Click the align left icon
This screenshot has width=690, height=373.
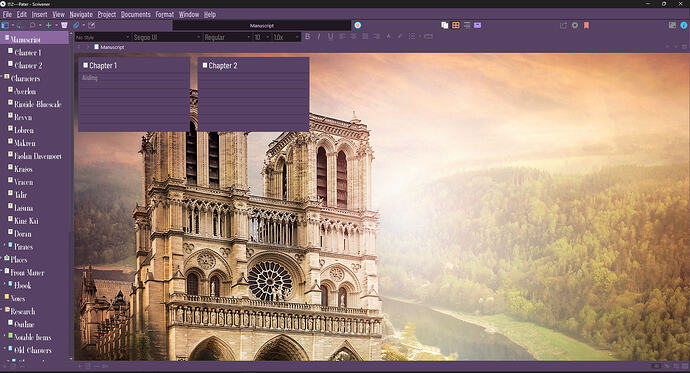[x=342, y=37]
